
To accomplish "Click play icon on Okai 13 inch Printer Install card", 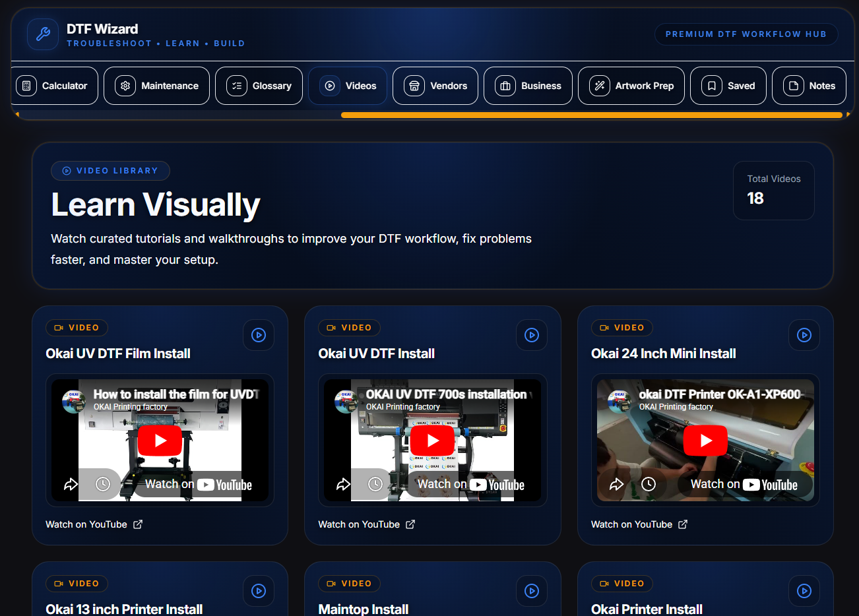I will click(259, 591).
